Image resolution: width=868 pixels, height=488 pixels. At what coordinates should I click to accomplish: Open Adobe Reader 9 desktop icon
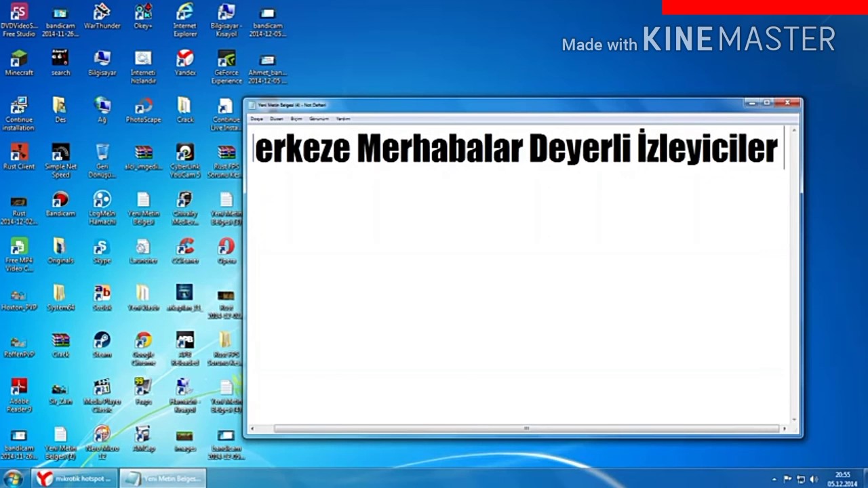coord(19,394)
